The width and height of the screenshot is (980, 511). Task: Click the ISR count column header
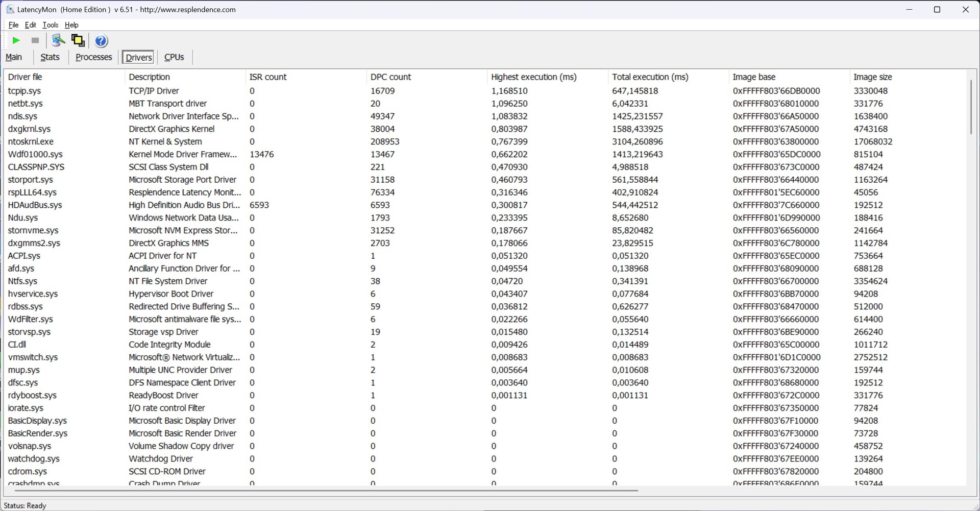(268, 77)
